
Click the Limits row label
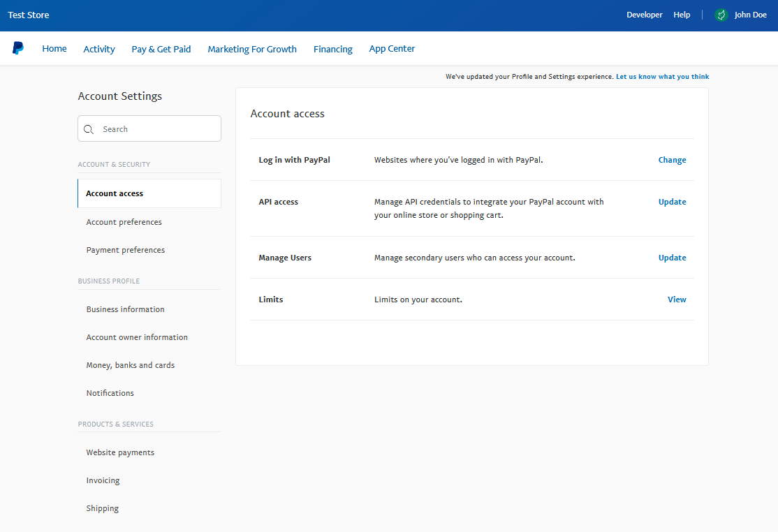270,300
